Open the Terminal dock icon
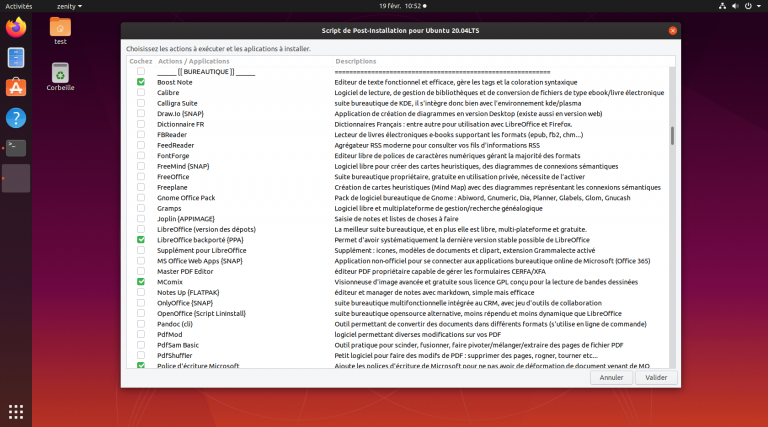The image size is (768, 427). click(16, 148)
